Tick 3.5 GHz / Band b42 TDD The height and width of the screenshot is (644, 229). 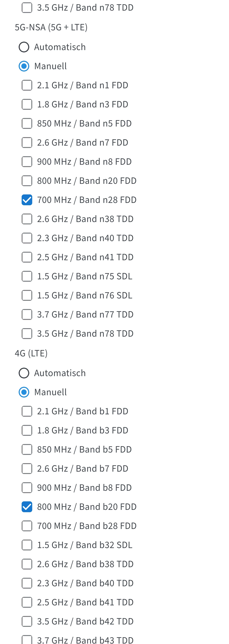27,621
